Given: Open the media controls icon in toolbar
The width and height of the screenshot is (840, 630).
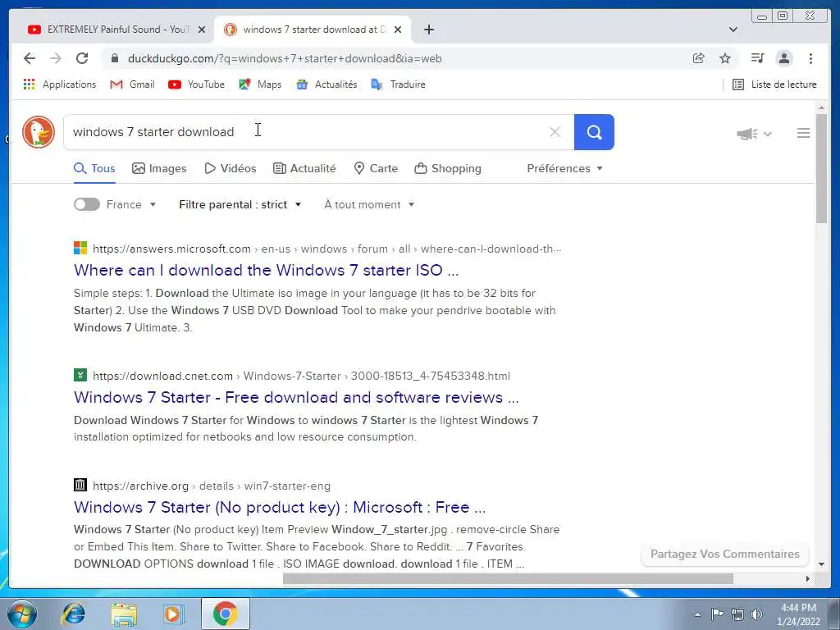Looking at the screenshot, I should (x=757, y=58).
